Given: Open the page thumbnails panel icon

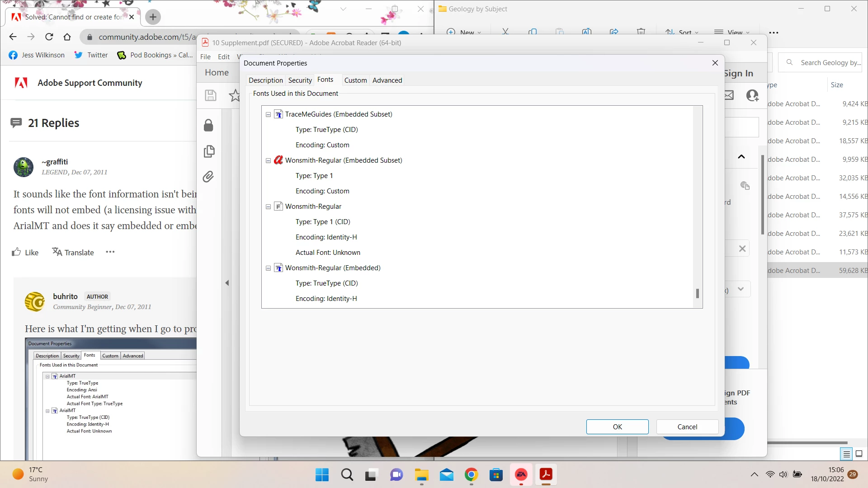Looking at the screenshot, I should click(209, 151).
